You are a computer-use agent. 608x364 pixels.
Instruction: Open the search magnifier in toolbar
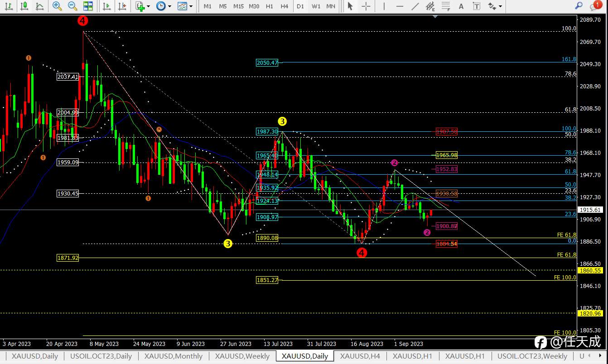tap(579, 6)
